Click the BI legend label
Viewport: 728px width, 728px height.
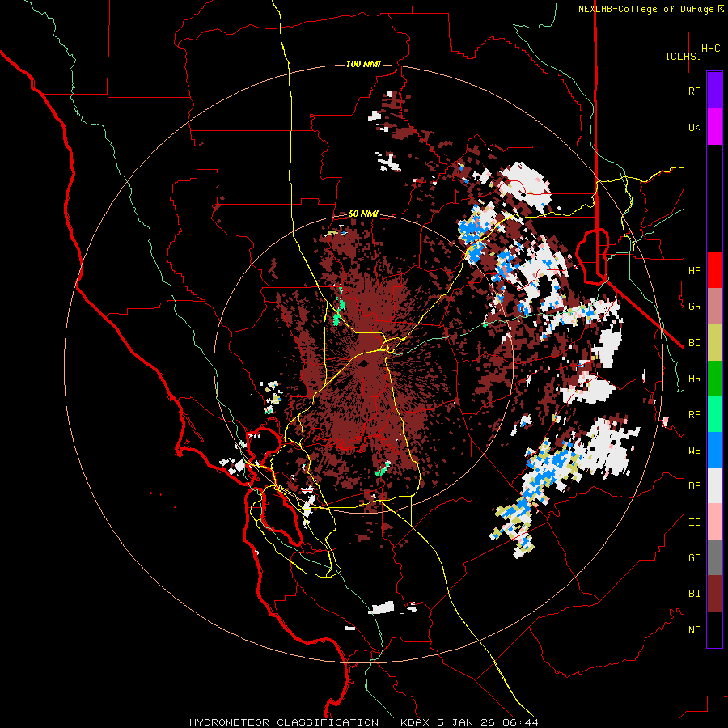(x=694, y=594)
